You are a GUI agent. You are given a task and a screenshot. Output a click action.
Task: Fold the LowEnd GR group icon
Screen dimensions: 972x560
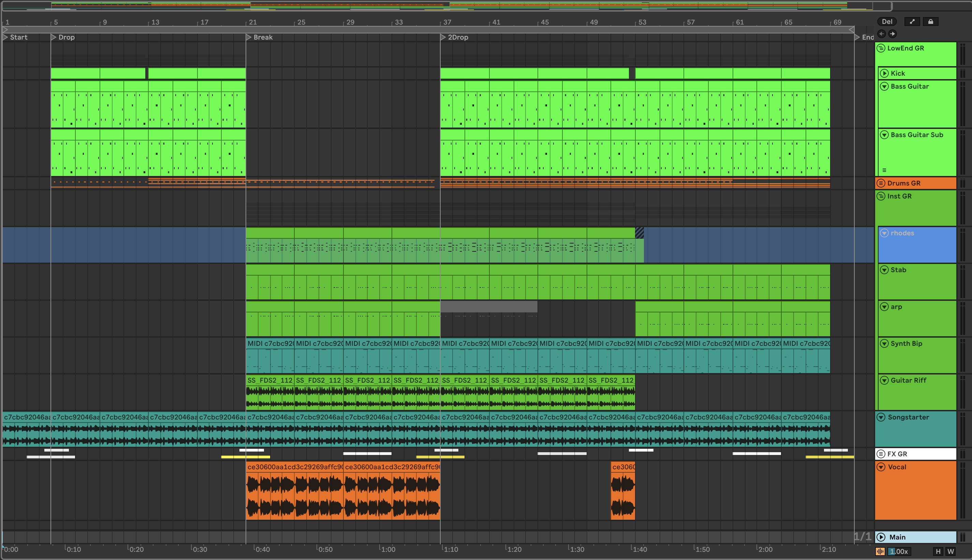coord(881,48)
